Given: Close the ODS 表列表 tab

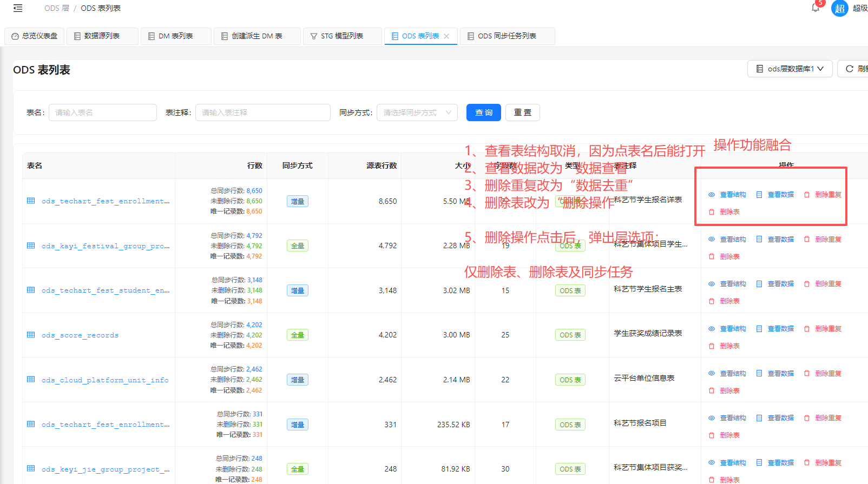Looking at the screenshot, I should coord(446,36).
